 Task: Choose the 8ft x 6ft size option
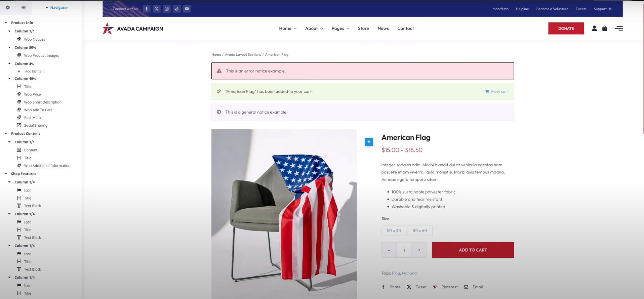(x=420, y=230)
